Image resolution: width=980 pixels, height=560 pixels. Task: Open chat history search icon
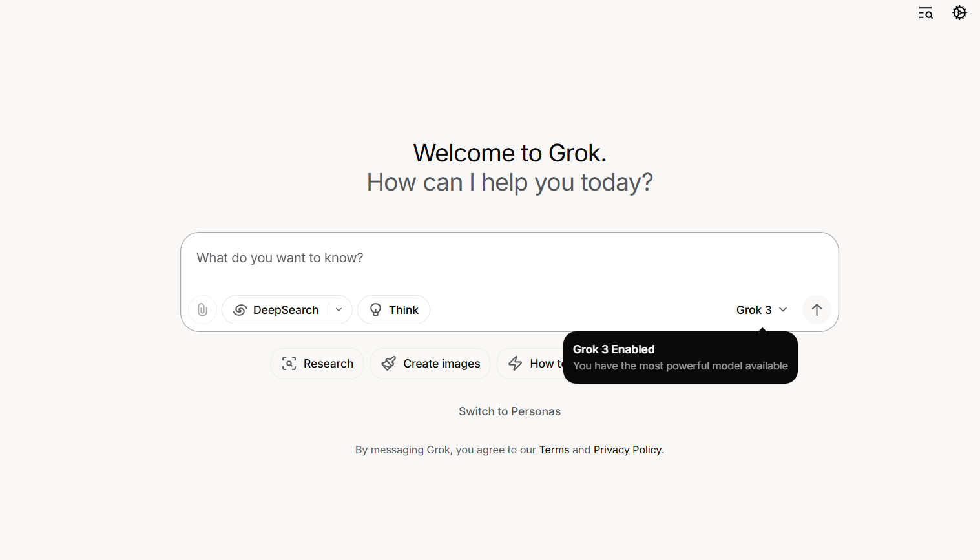[x=926, y=13]
